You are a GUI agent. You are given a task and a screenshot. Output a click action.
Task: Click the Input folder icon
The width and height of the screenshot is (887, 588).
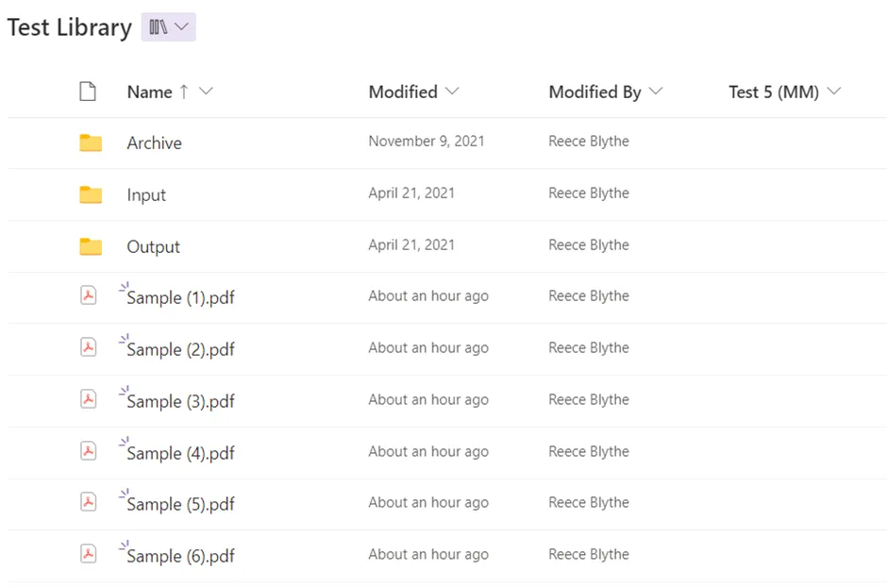91,194
